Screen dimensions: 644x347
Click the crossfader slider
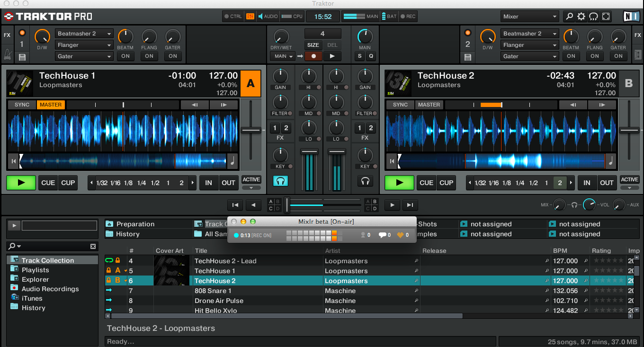tap(287, 205)
